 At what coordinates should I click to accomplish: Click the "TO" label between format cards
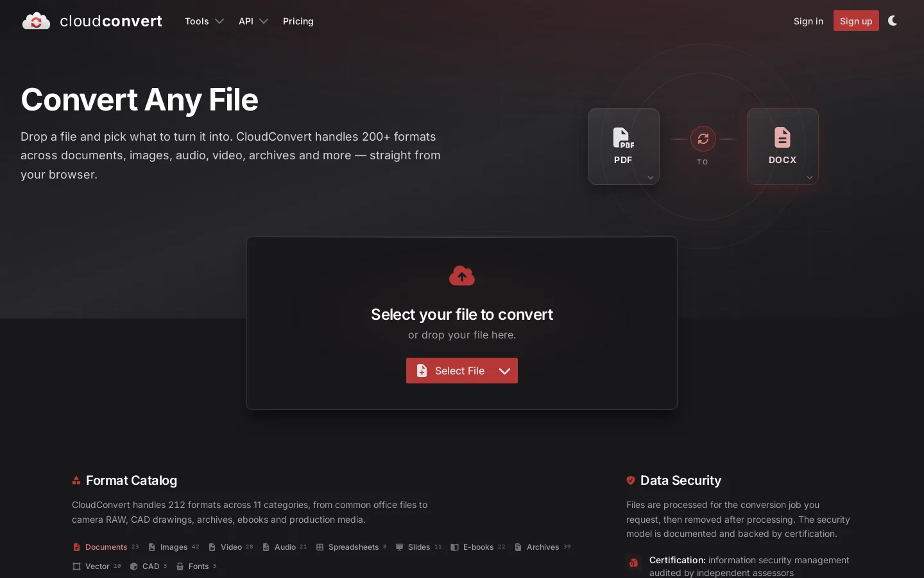703,162
